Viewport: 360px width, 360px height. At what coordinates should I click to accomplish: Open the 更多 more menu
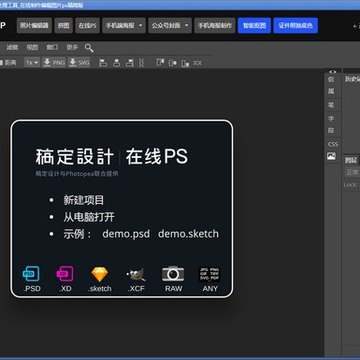(x=72, y=48)
